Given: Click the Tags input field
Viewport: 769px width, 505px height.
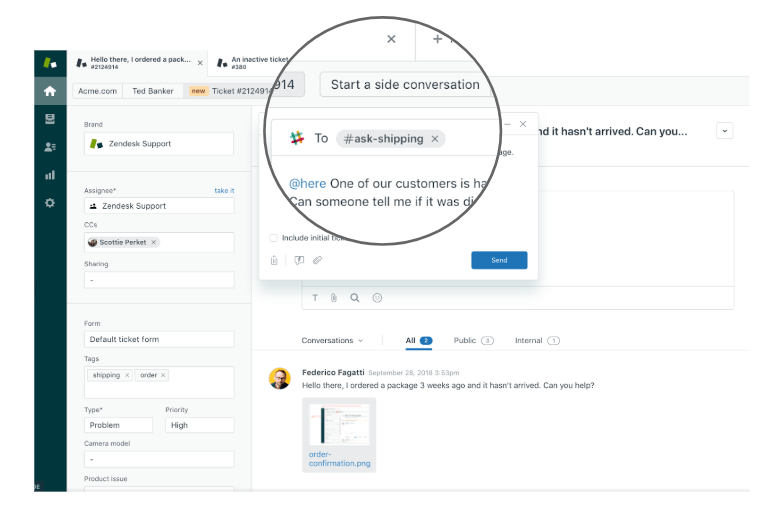Looking at the screenshot, I should coord(159,382).
